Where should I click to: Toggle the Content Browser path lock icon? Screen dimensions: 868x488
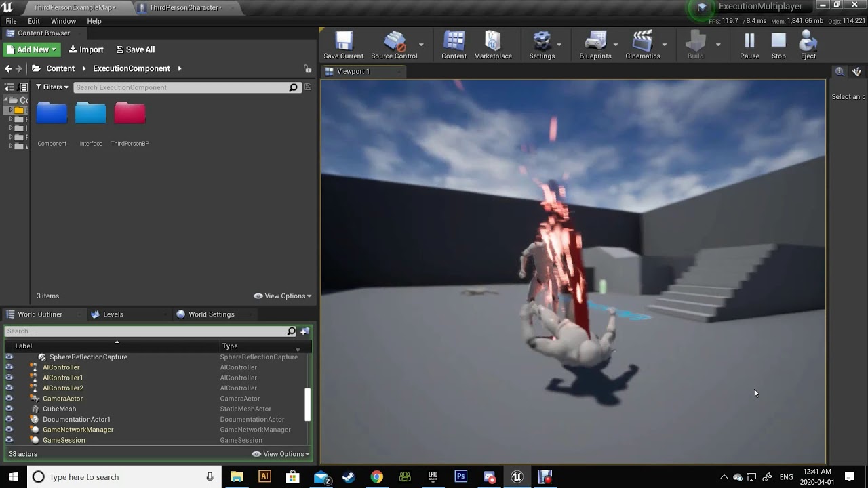[308, 68]
